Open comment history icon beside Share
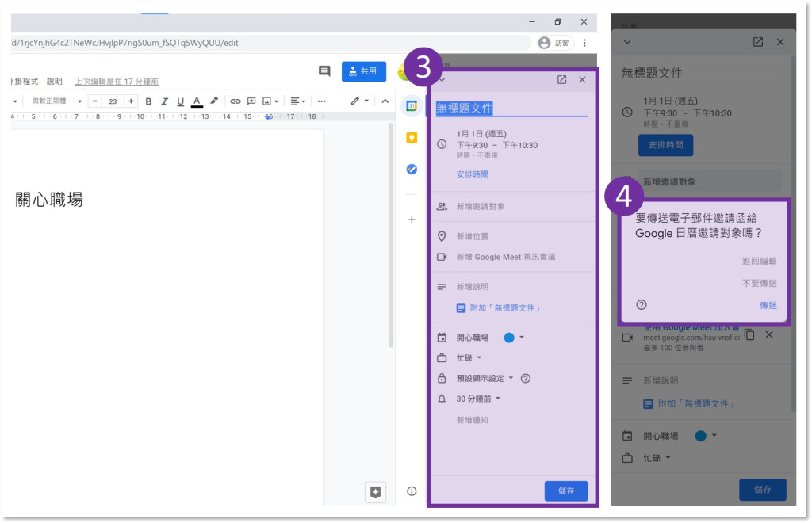 pyautogui.click(x=324, y=71)
